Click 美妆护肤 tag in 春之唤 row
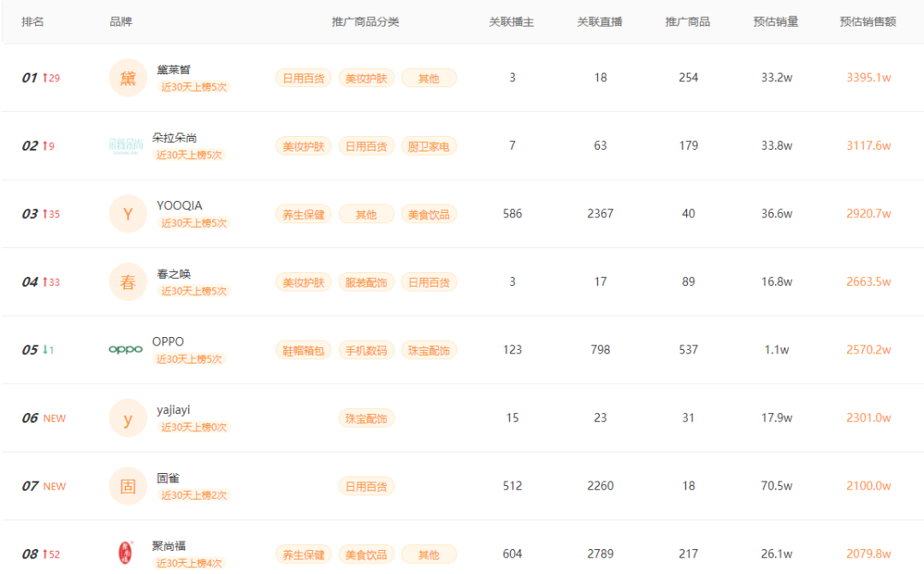 [x=304, y=282]
